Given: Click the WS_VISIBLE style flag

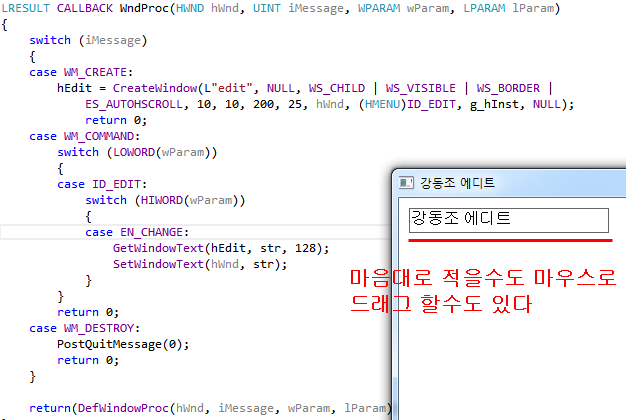Looking at the screenshot, I should [x=420, y=88].
